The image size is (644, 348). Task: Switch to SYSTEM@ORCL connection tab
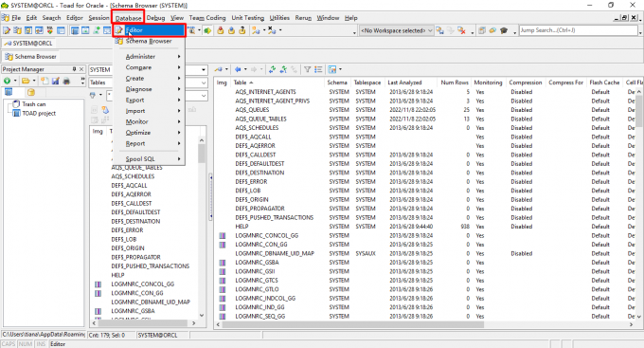tap(28, 44)
